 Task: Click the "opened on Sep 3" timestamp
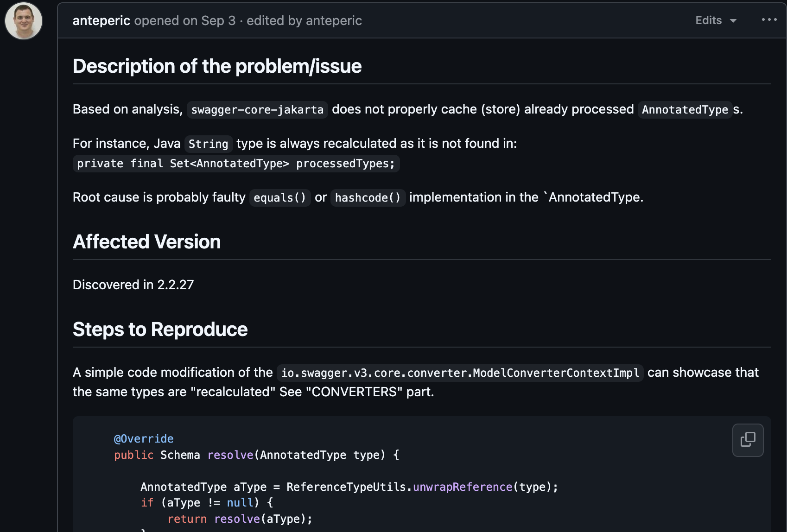pyautogui.click(x=185, y=21)
